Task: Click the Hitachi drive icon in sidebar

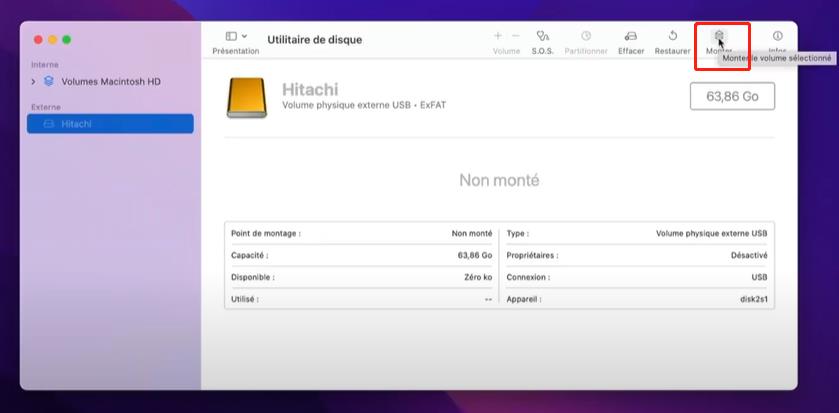Action: tap(49, 124)
